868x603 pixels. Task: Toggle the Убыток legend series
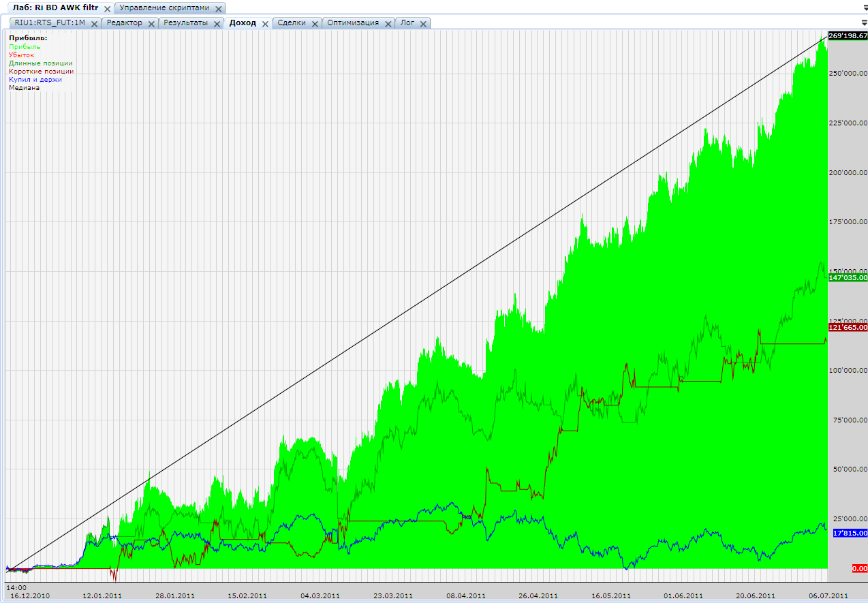22,55
